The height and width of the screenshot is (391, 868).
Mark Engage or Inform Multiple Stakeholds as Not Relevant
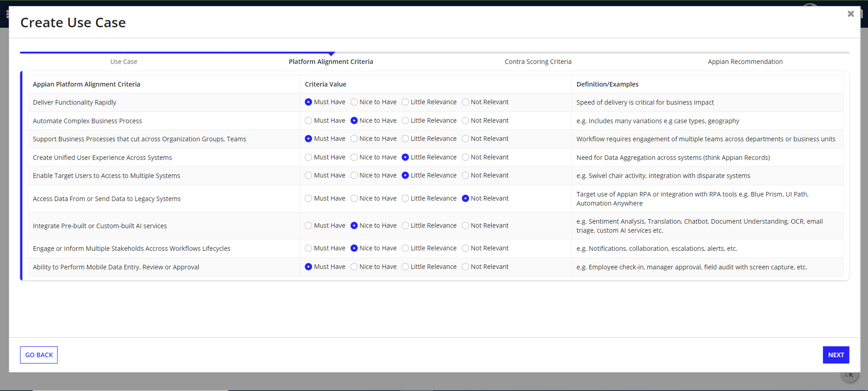tap(465, 248)
